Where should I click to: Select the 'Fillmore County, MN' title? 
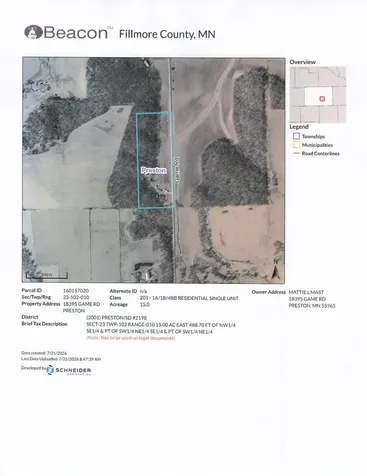point(167,34)
